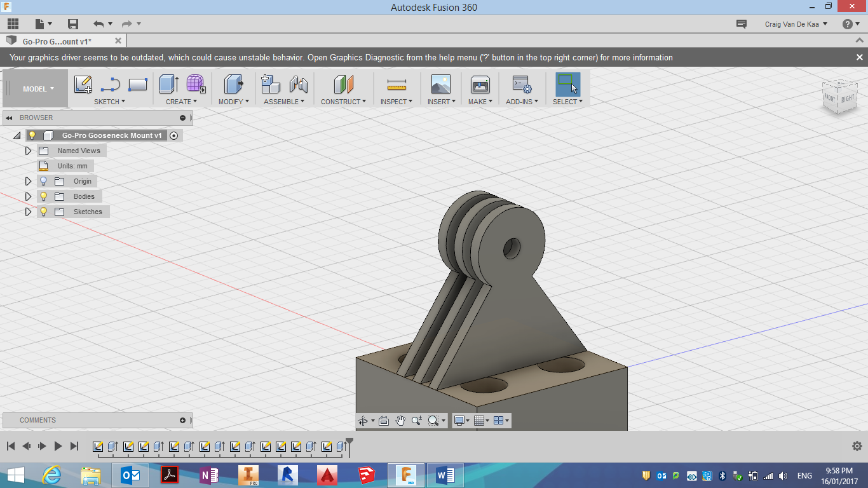Collapse the Browser panel minus button
The height and width of the screenshot is (488, 868).
click(x=183, y=118)
